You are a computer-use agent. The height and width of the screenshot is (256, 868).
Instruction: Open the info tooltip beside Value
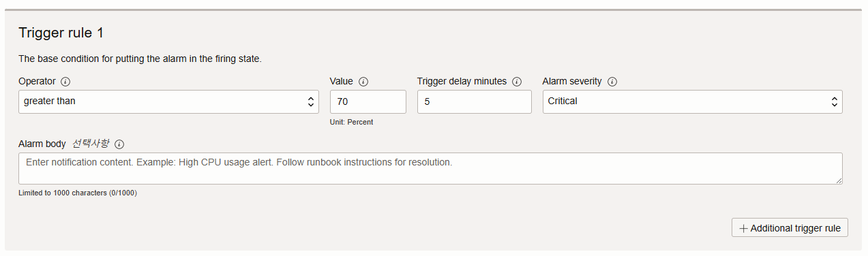[363, 82]
